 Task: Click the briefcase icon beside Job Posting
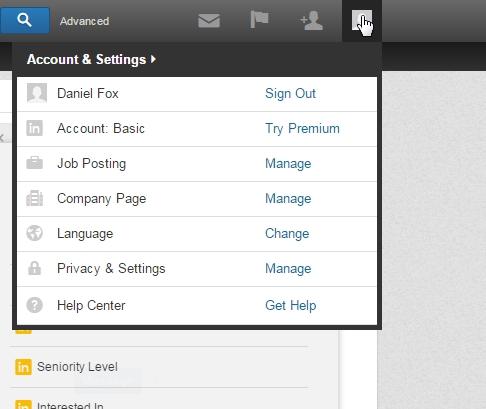35,163
